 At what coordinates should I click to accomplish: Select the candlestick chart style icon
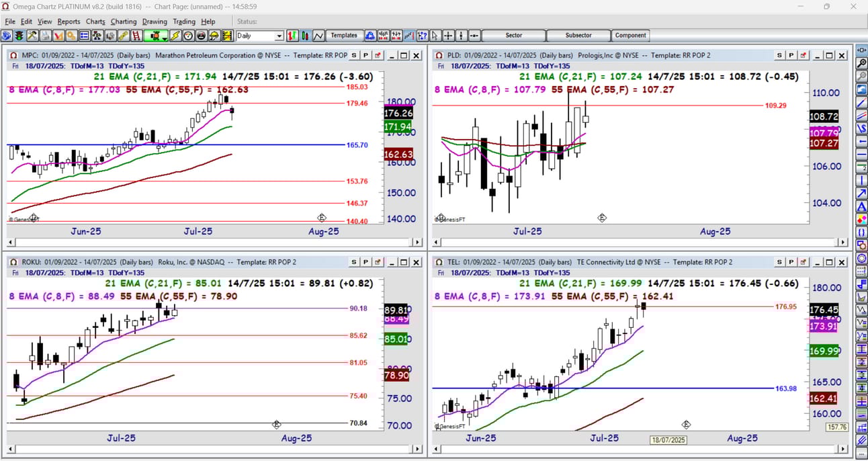click(x=305, y=36)
